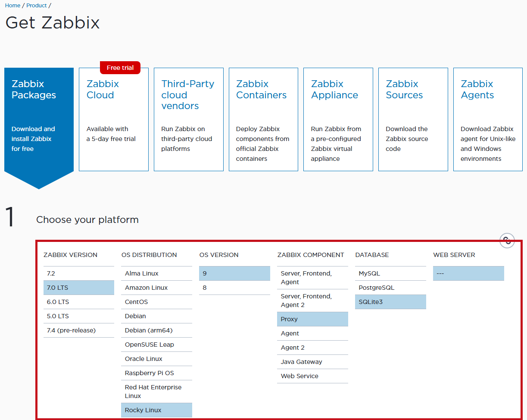This screenshot has width=527, height=420.
Task: Click the '---' web server option
Action: [469, 273]
